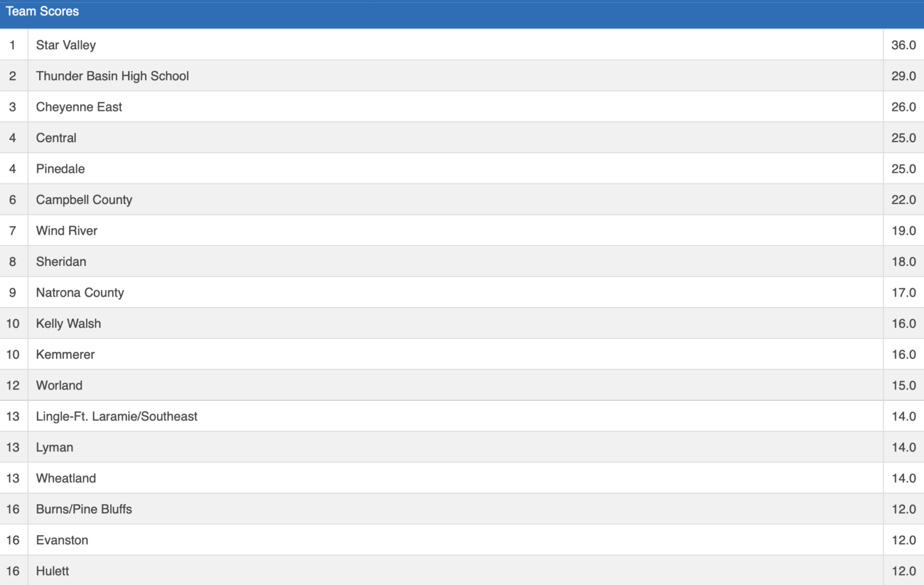Click the Team Scores header
This screenshot has width=924, height=585.
42,11
